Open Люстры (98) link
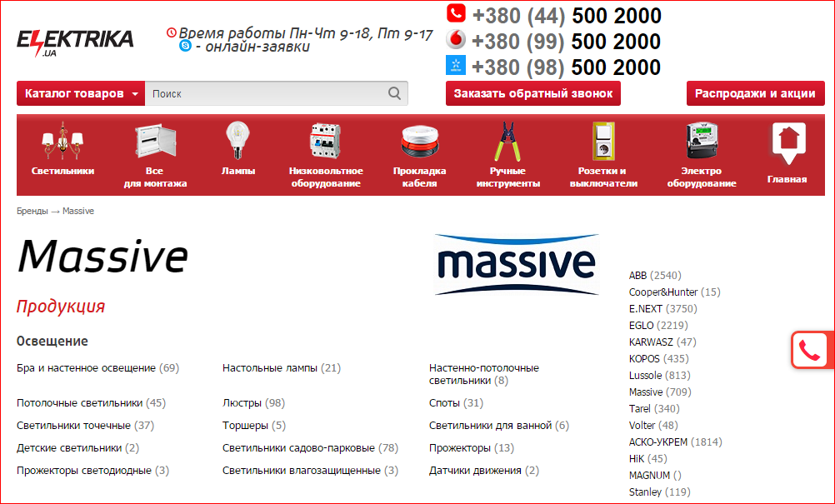835x504 pixels. pyautogui.click(x=253, y=403)
